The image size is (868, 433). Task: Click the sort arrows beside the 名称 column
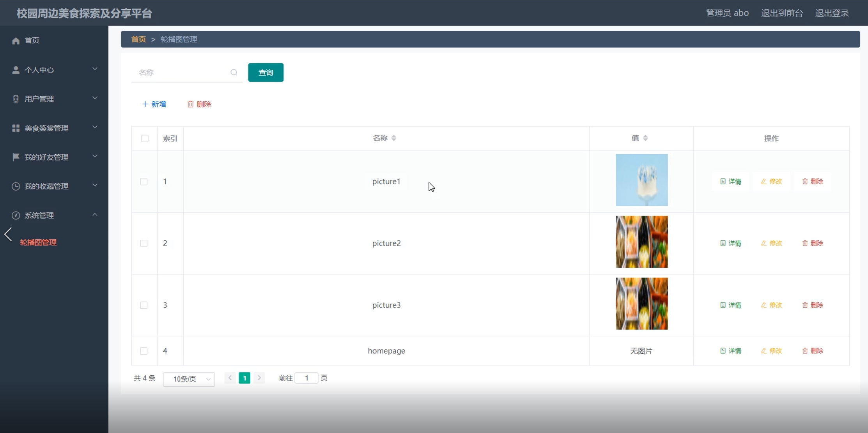(394, 138)
